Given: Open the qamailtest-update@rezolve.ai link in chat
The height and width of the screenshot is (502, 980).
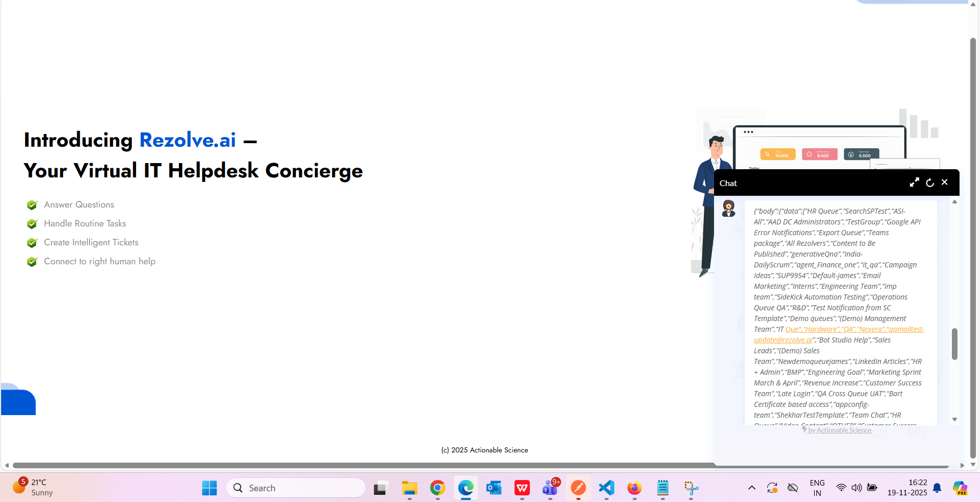Looking at the screenshot, I should (783, 340).
